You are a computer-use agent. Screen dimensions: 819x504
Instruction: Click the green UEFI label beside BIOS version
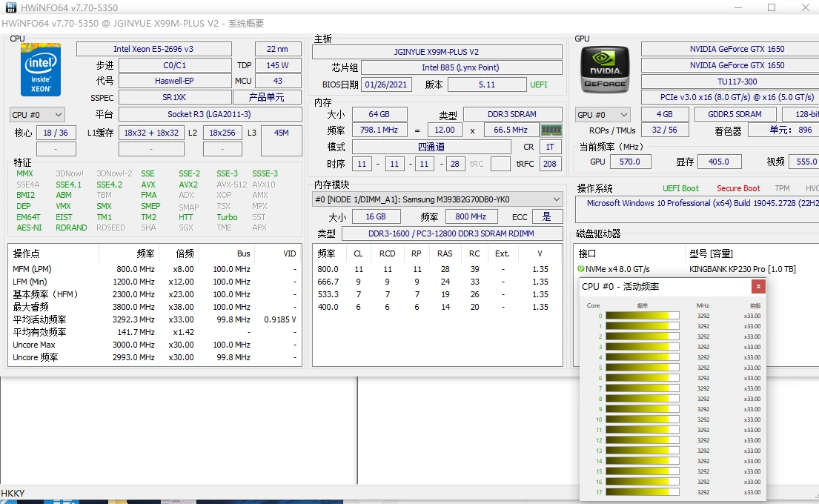(x=539, y=84)
